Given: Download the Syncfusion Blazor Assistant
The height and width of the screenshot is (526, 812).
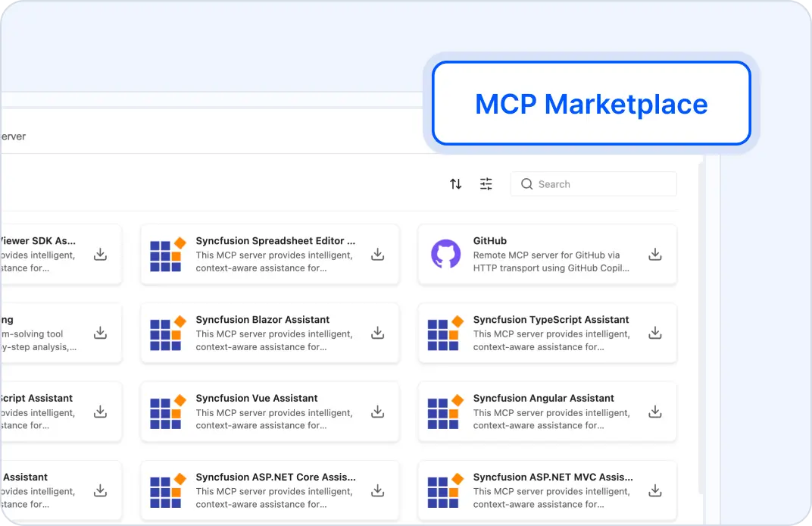Looking at the screenshot, I should pos(377,333).
